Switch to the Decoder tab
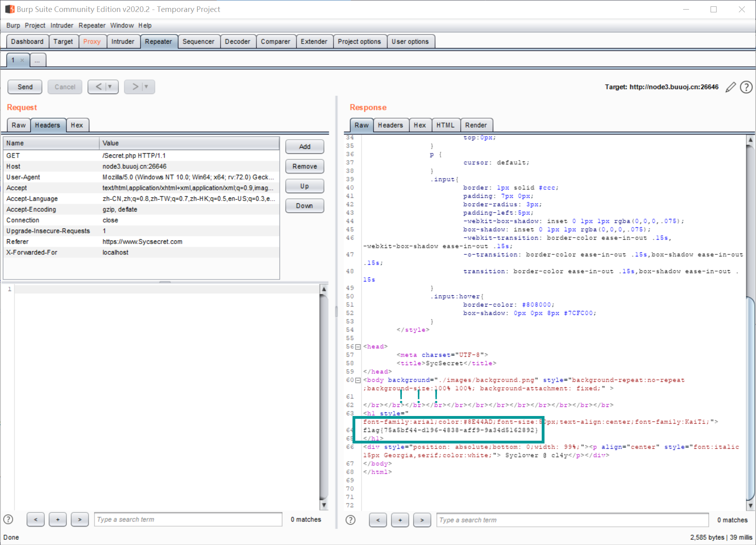This screenshot has height=545, width=756. point(237,41)
